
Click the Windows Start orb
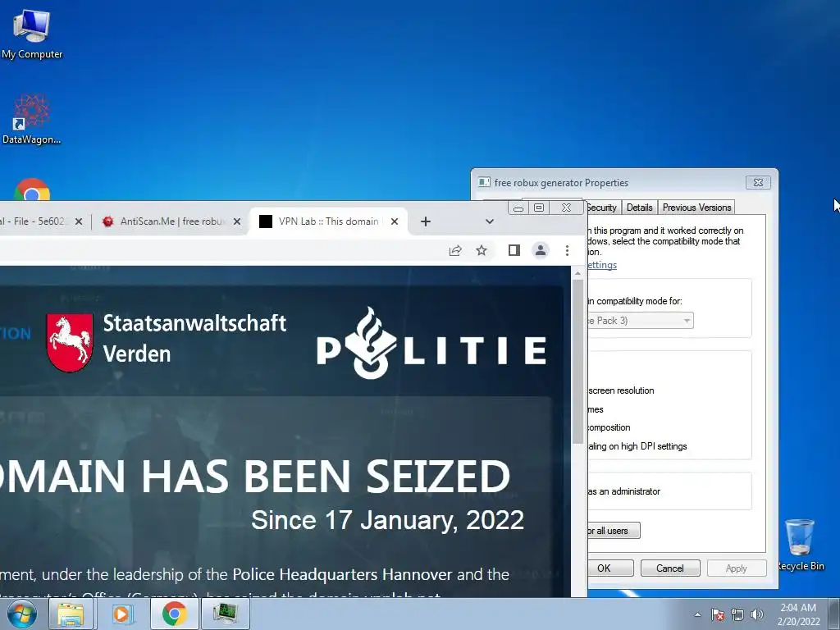[22, 614]
